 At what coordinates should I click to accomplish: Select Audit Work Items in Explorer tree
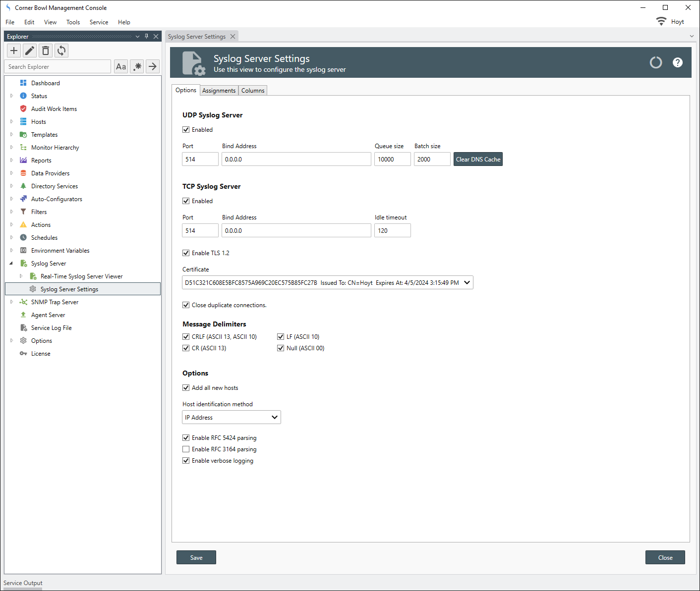point(54,109)
